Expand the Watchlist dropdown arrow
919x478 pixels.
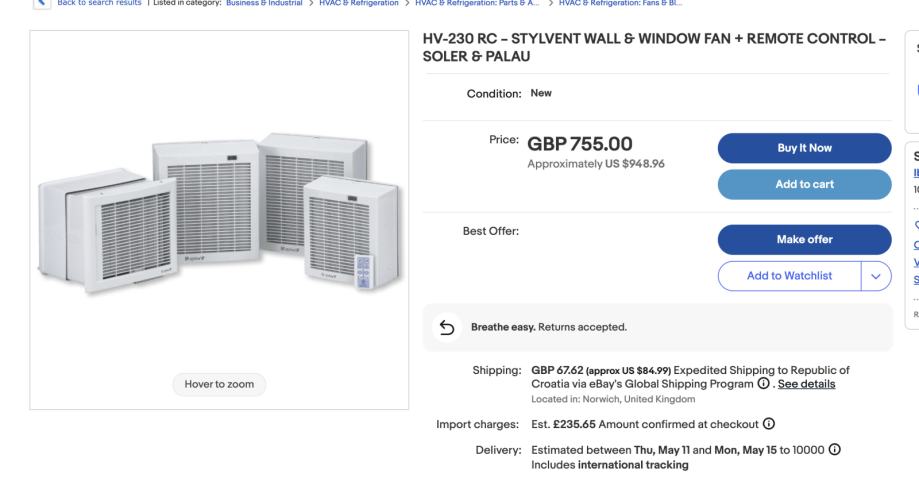point(876,276)
